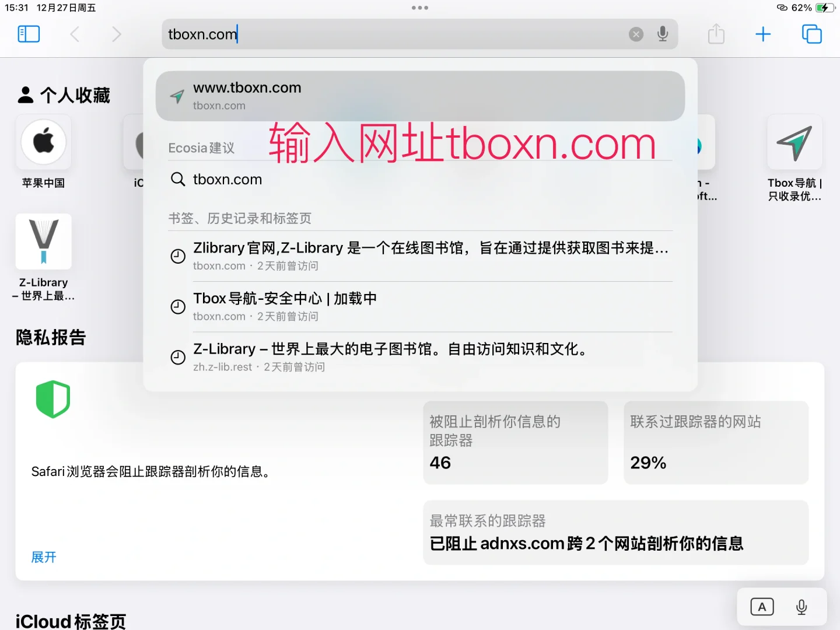Screen dimensions: 840x630
Task: Go forward with the forward arrow
Action: 117,34
